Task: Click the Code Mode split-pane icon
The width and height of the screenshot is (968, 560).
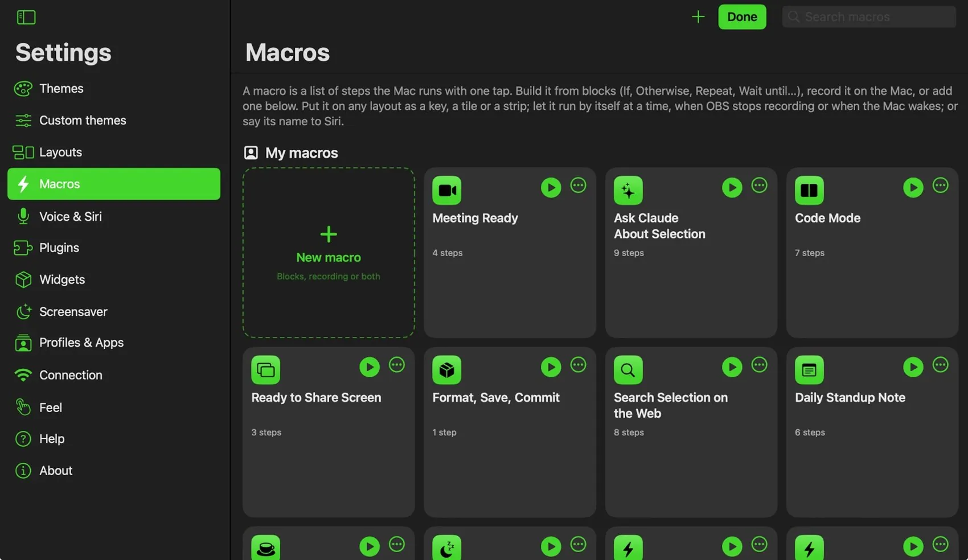Action: click(809, 190)
